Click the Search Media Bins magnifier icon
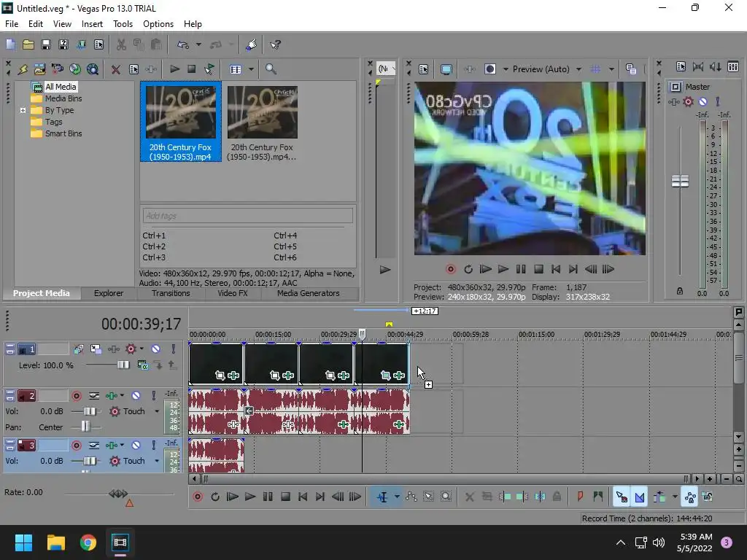 [x=271, y=69]
